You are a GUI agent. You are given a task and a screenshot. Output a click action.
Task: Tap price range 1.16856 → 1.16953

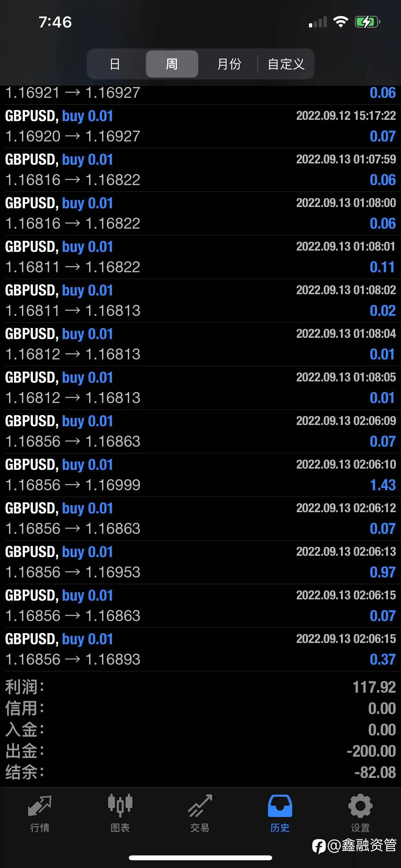(x=73, y=572)
